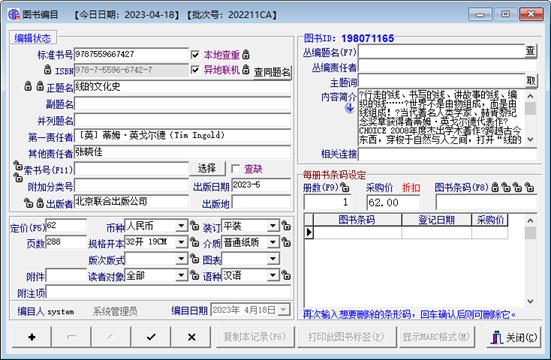551x360 pixels.
Task: Open the 币种 人民币 dropdown
Action: point(181,225)
